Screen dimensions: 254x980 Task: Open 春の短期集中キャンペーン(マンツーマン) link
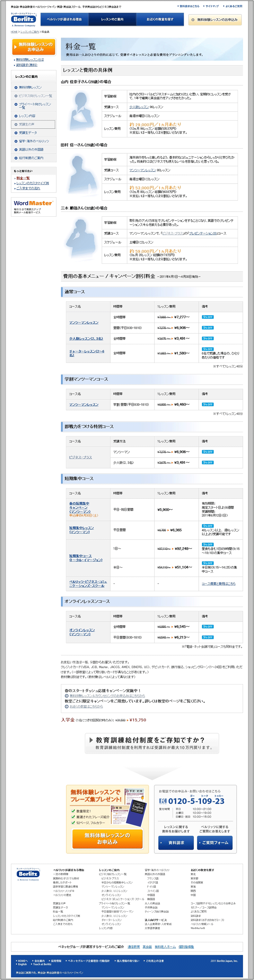pos(80,507)
